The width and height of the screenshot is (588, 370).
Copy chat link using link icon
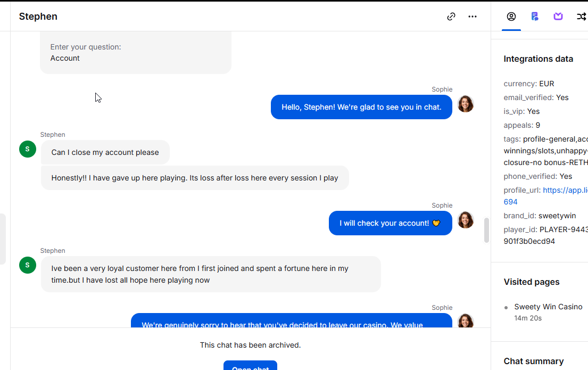click(x=451, y=17)
